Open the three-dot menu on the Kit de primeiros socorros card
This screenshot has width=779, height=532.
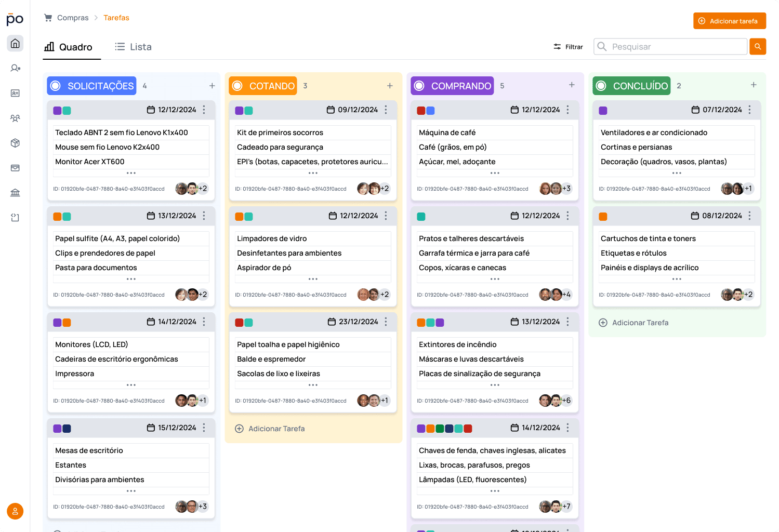[x=386, y=110]
